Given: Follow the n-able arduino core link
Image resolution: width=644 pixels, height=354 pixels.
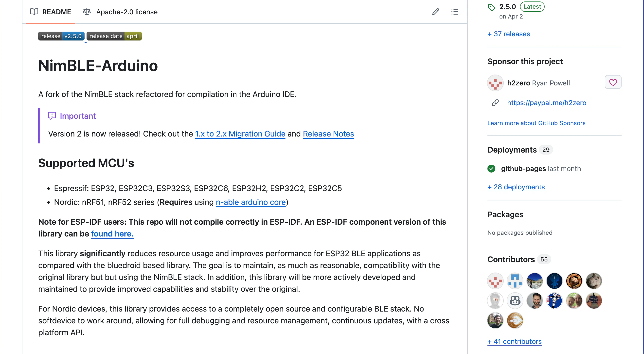Looking at the screenshot, I should click(x=250, y=202).
